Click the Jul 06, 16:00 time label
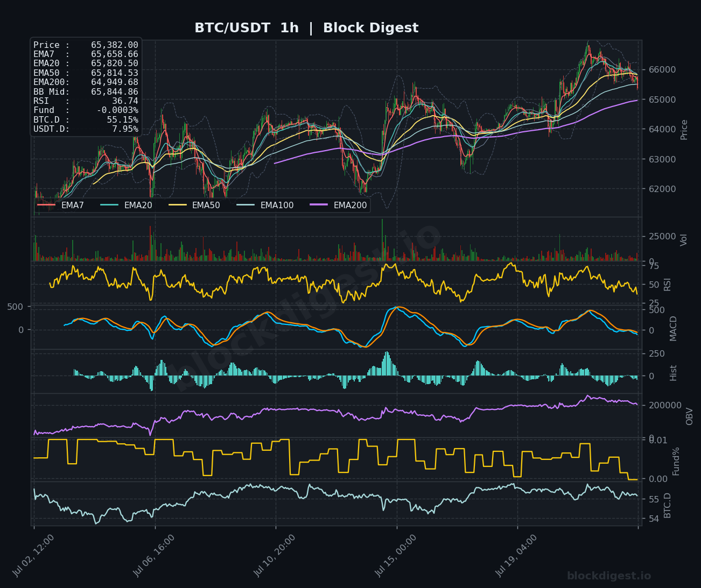This screenshot has height=588, width=701. 155,556
